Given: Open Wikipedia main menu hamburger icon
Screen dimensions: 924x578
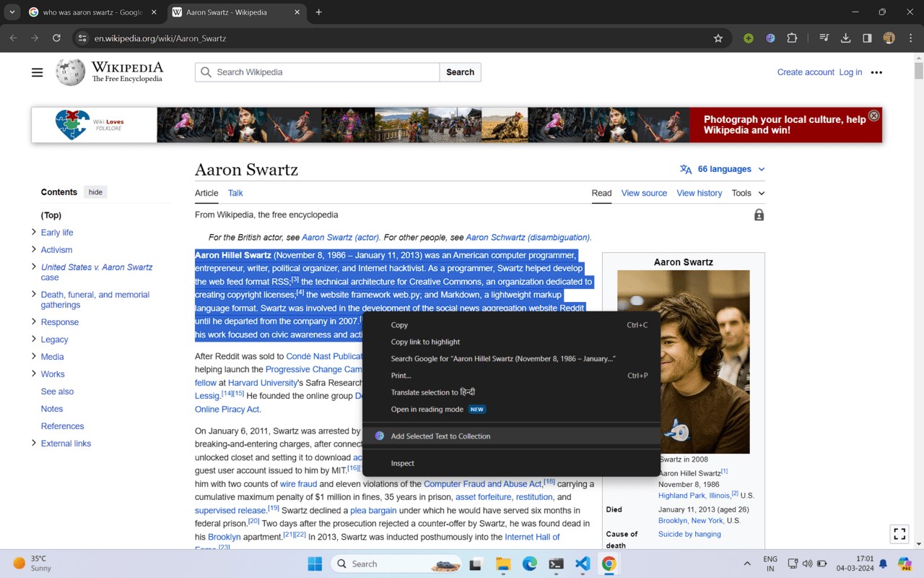Looking at the screenshot, I should coord(38,72).
